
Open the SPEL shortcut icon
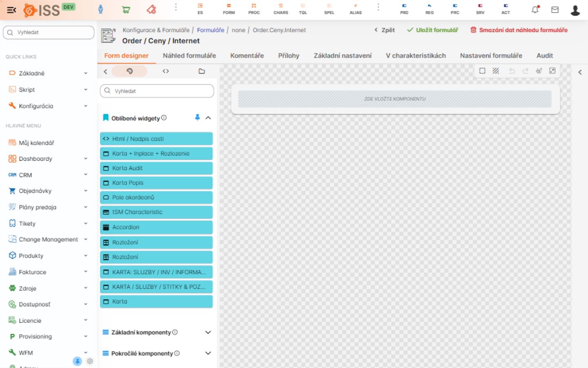(329, 9)
